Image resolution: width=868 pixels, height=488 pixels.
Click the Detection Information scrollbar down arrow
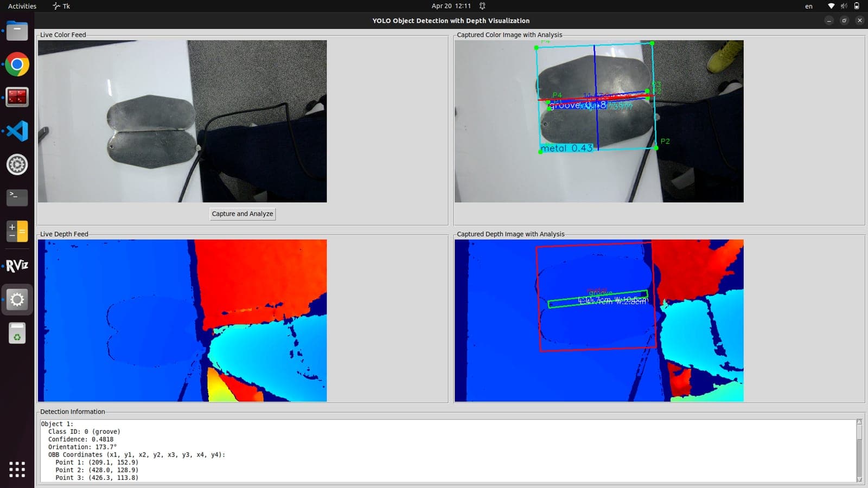(859, 479)
